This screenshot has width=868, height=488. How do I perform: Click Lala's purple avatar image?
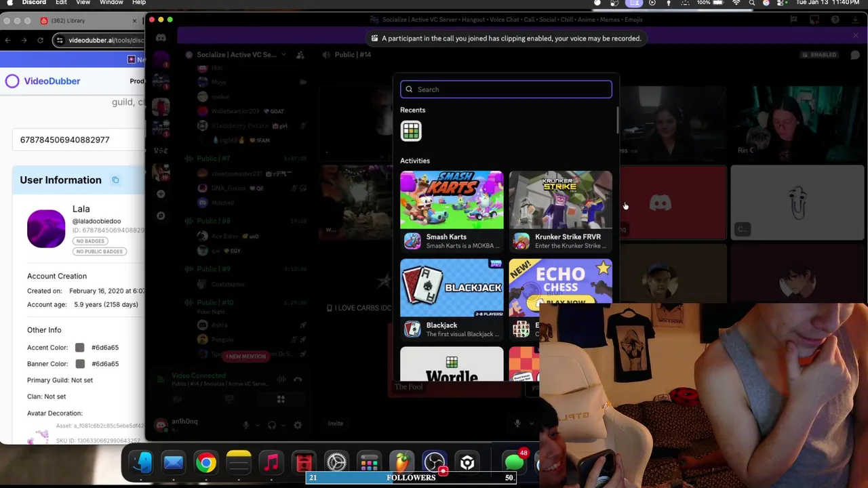pos(46,228)
